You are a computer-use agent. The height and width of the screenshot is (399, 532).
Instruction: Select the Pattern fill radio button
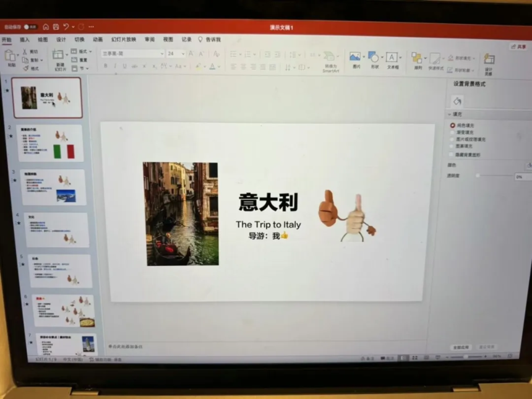tap(451, 146)
